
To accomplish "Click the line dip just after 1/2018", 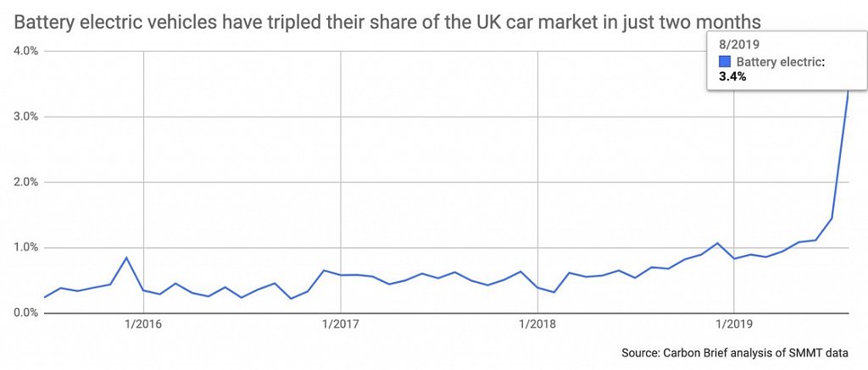I will (554, 292).
